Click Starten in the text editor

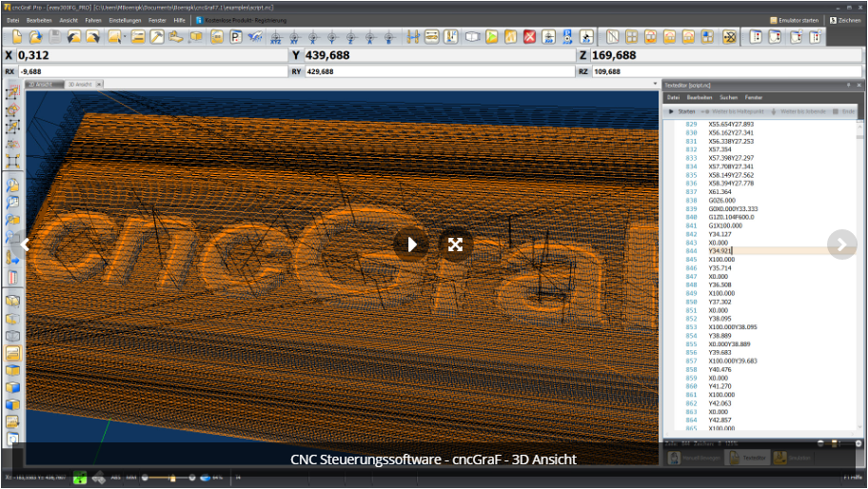coord(681,111)
